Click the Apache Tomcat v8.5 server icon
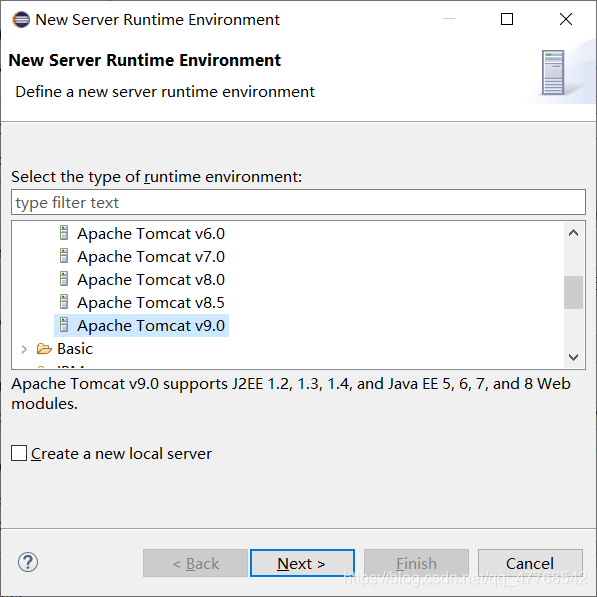This screenshot has height=597, width=597. point(64,302)
